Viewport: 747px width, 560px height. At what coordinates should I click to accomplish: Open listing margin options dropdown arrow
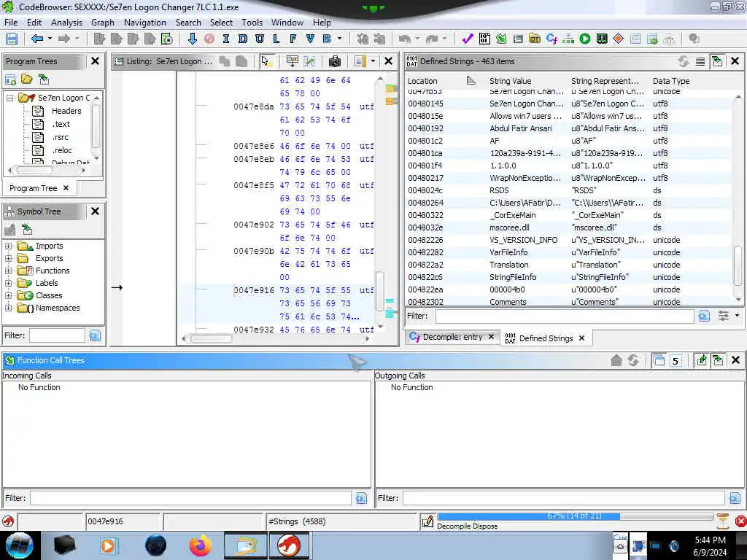coord(373,61)
